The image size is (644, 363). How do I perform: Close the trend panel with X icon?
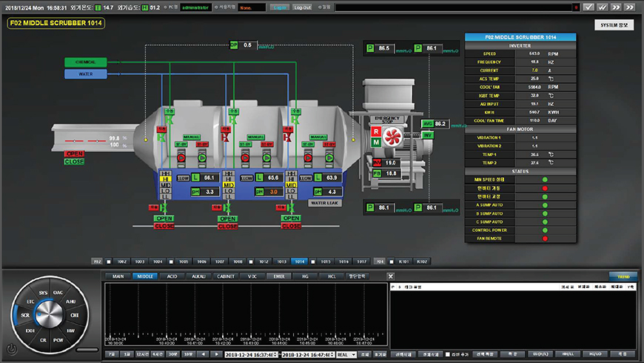[x=390, y=276]
